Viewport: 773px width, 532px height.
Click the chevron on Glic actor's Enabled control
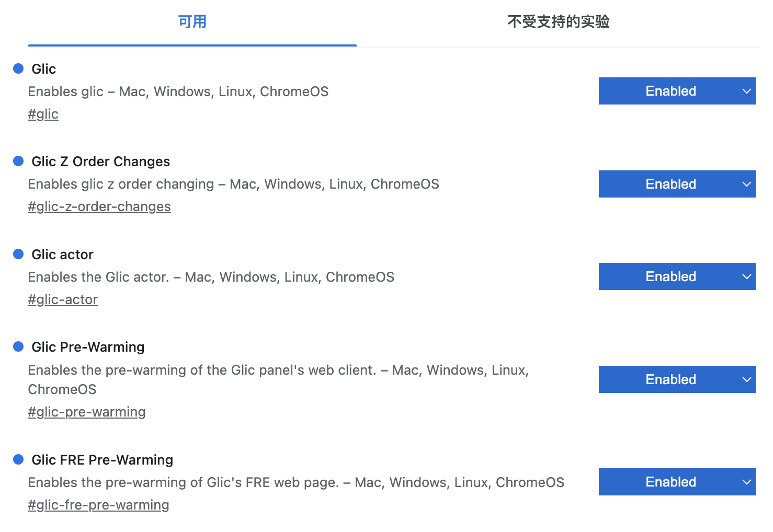coord(746,276)
